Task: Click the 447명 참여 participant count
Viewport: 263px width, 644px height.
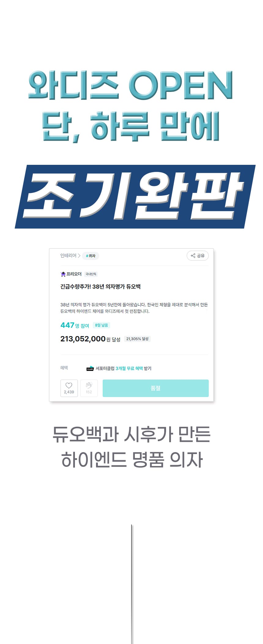Action: pyautogui.click(x=75, y=325)
